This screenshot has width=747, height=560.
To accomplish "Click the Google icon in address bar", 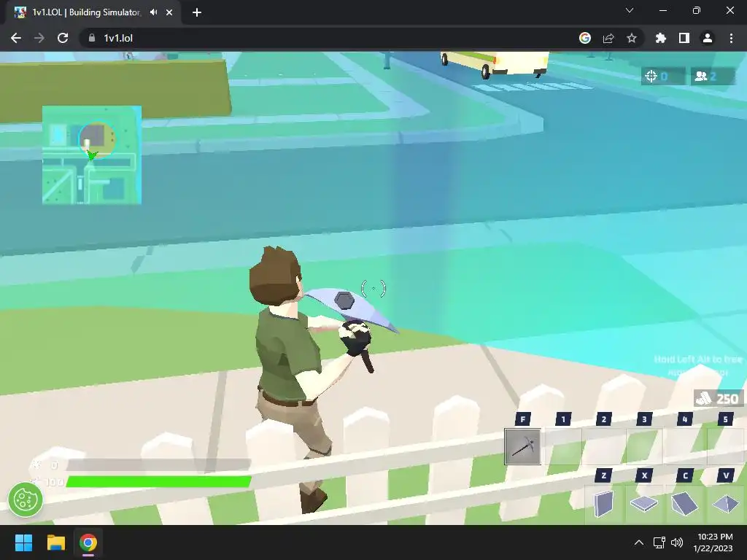I will pos(585,38).
